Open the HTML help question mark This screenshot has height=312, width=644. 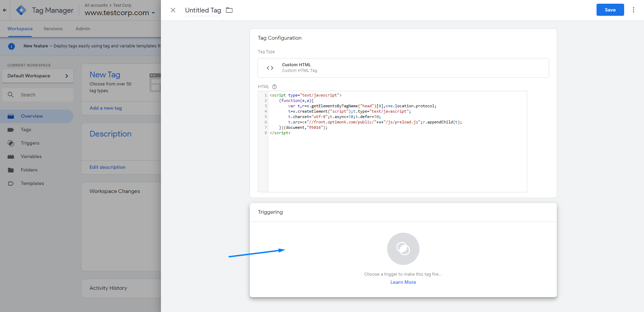274,87
